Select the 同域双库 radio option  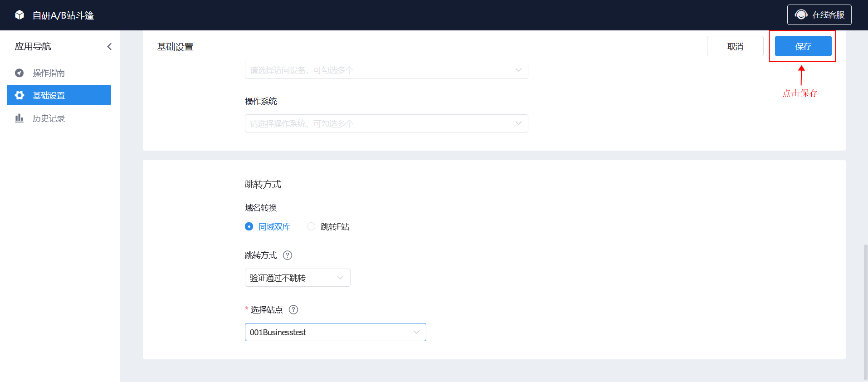268,226
